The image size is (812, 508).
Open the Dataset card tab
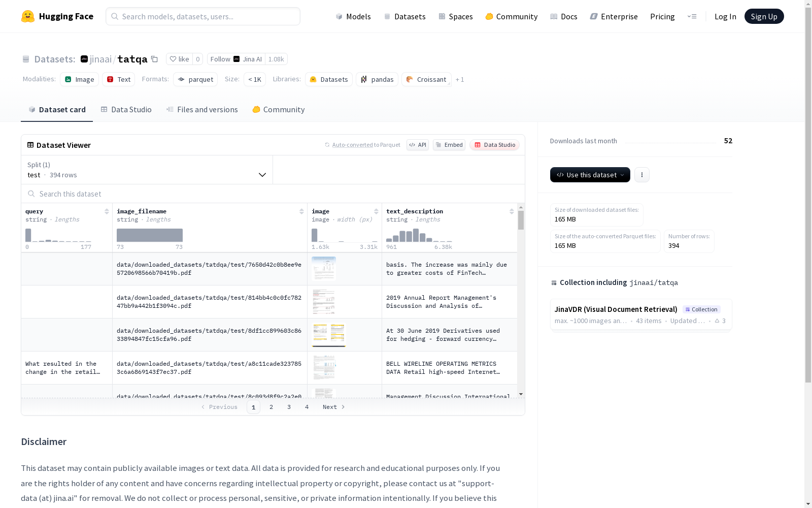click(x=57, y=110)
